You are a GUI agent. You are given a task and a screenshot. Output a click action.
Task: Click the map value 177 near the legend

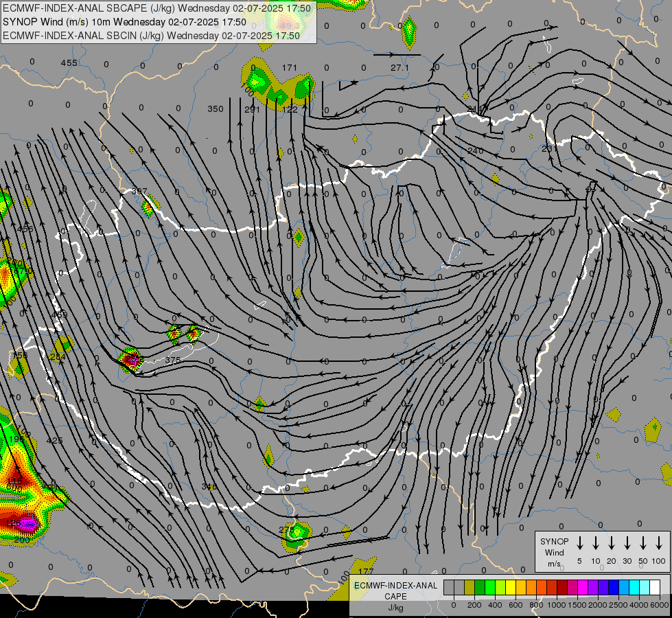366,571
